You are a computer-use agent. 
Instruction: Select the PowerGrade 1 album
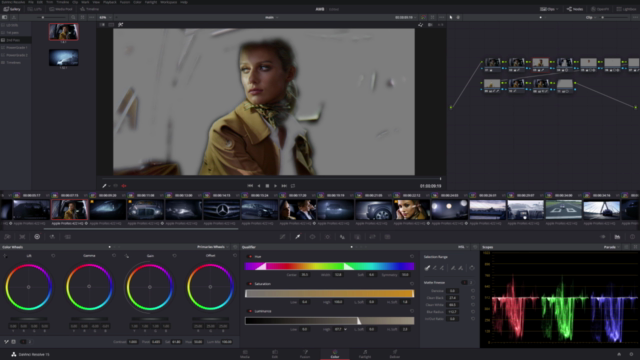16,47
